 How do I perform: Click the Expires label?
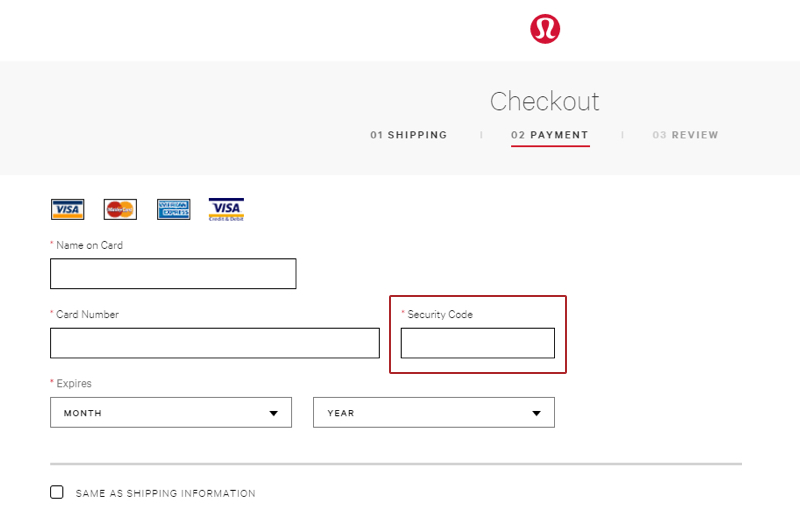click(74, 384)
